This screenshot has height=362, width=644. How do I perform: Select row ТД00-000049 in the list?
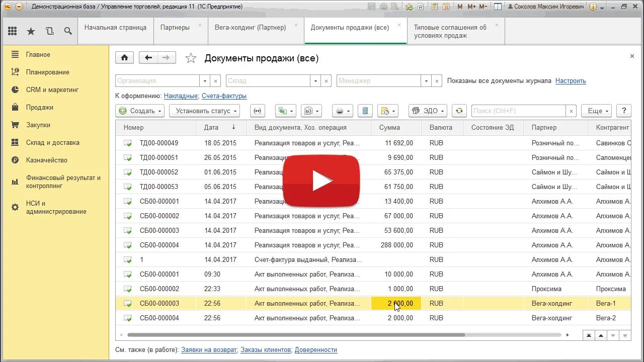tap(372, 143)
